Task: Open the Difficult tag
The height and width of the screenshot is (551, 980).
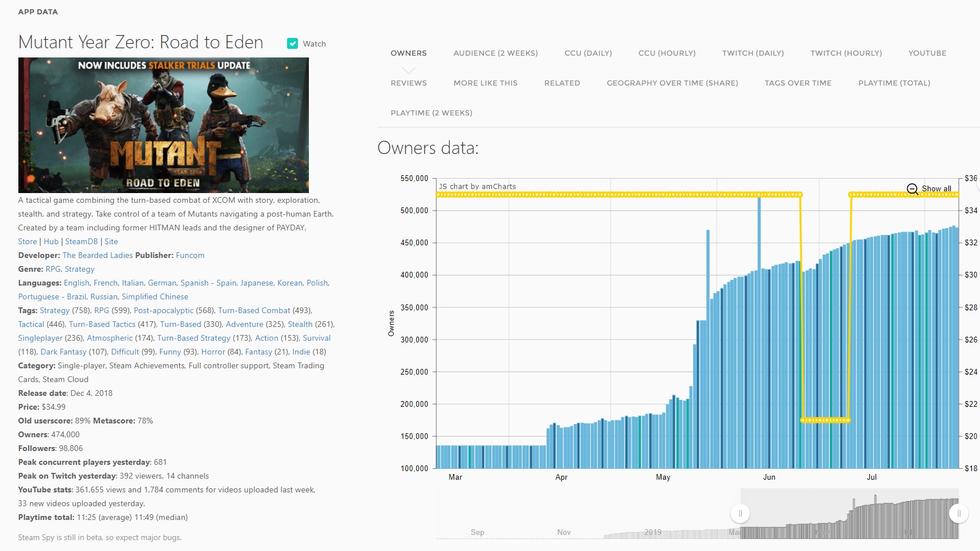Action: (x=125, y=352)
